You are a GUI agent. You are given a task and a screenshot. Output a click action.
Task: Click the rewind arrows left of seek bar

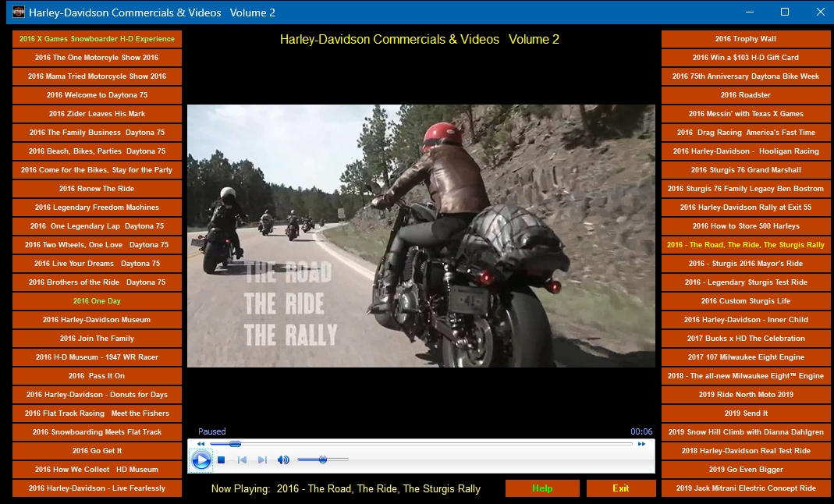(x=201, y=444)
